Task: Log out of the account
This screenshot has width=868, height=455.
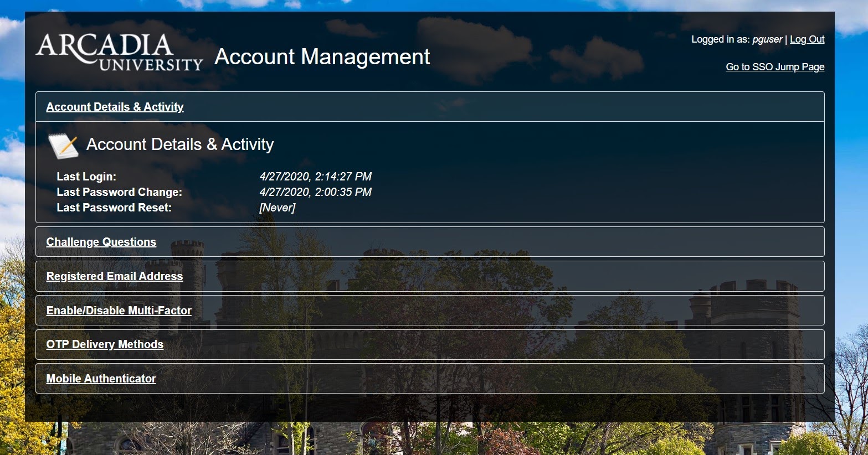Action: (807, 39)
